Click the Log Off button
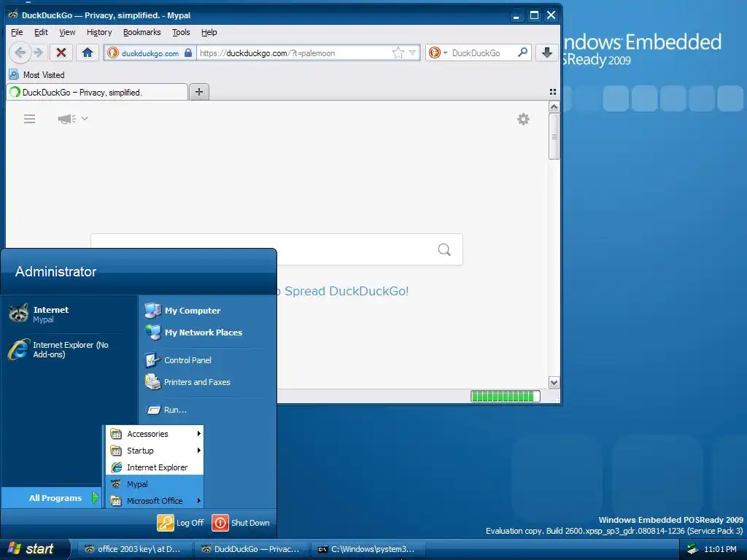Image resolution: width=747 pixels, height=560 pixels. pos(181,522)
